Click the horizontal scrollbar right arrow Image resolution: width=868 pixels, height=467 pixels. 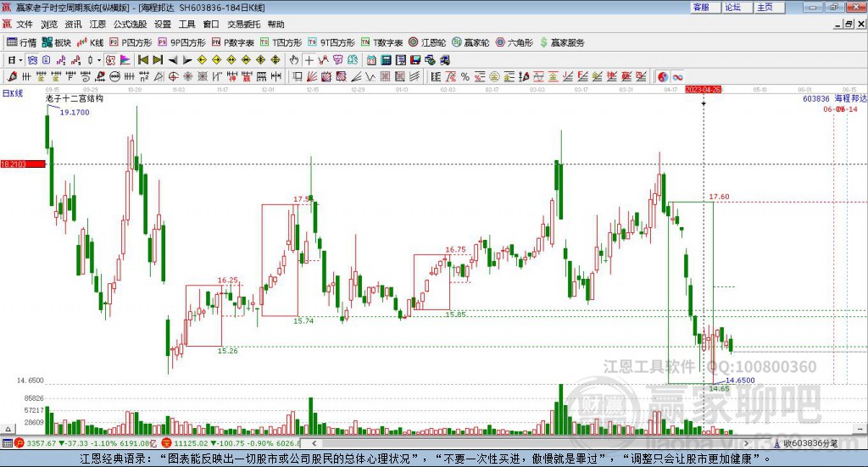pyautogui.click(x=746, y=443)
